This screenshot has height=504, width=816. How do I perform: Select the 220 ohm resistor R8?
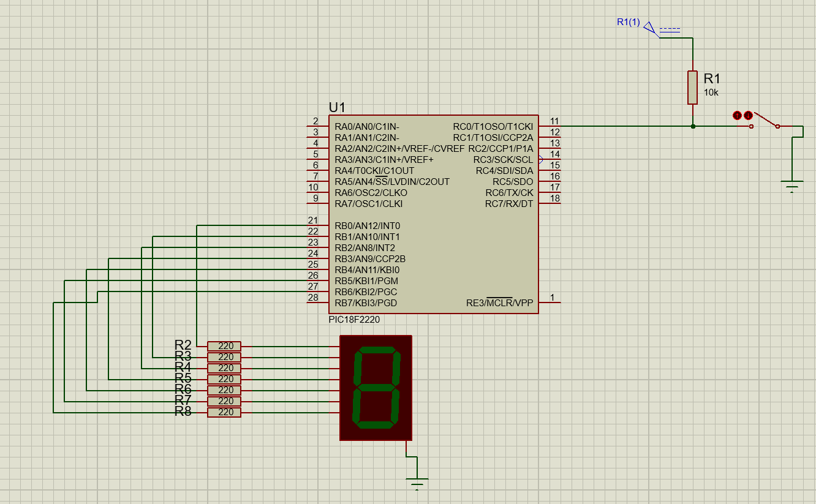[224, 412]
